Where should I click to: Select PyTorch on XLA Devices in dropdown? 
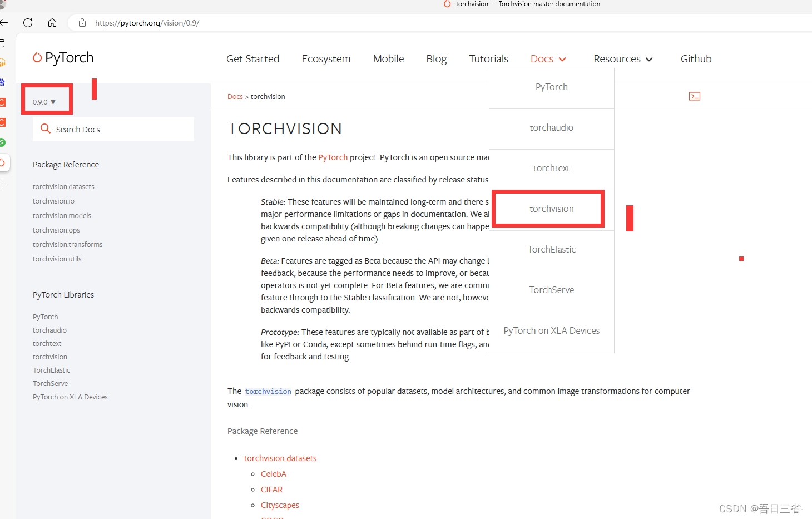coord(552,331)
